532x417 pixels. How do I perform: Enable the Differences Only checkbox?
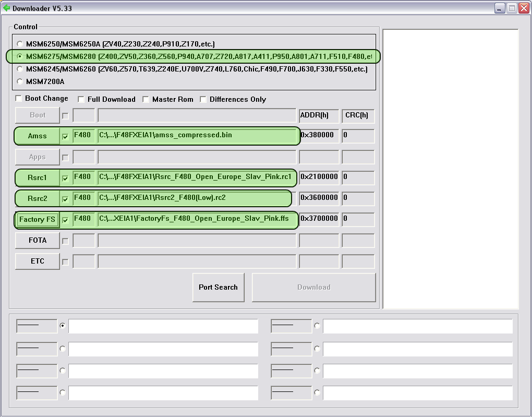coord(203,99)
